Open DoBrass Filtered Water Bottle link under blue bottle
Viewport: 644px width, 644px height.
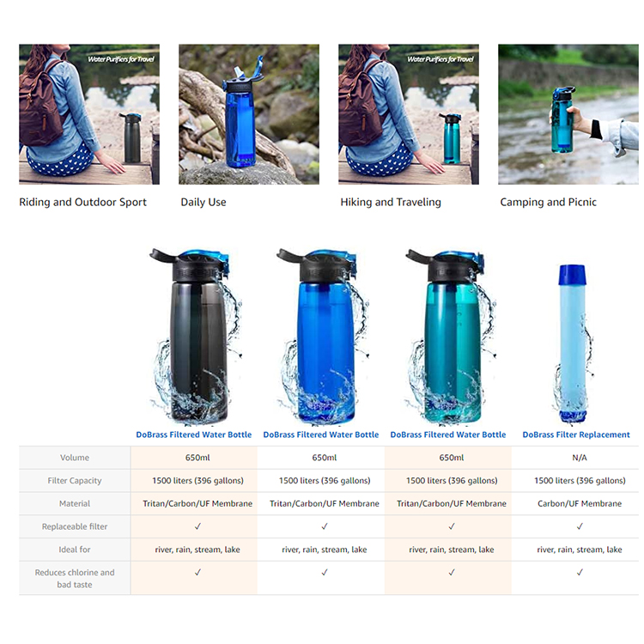321,434
